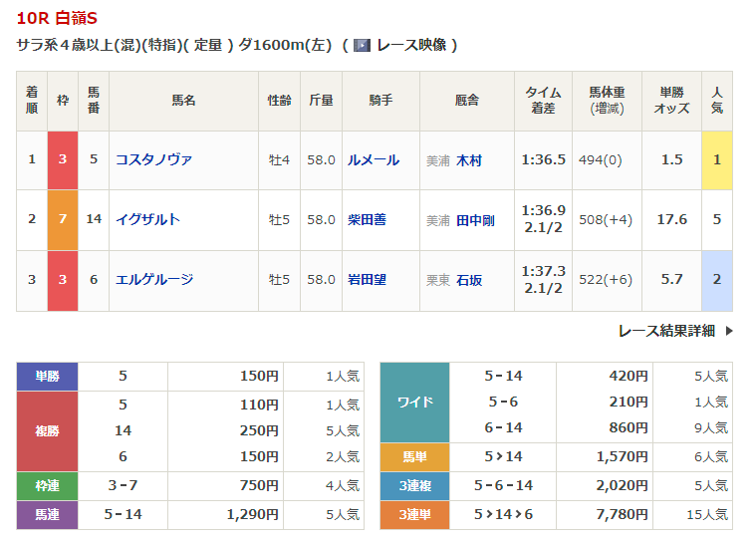Click the red frame 3 badge for コスタノヴァ
The height and width of the screenshot is (541, 756).
(63, 159)
